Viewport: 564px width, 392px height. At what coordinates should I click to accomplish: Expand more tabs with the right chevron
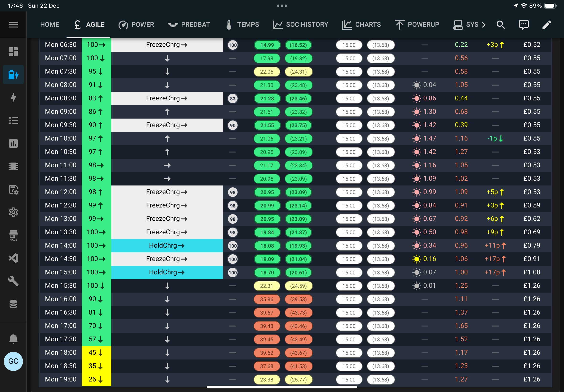(x=483, y=25)
